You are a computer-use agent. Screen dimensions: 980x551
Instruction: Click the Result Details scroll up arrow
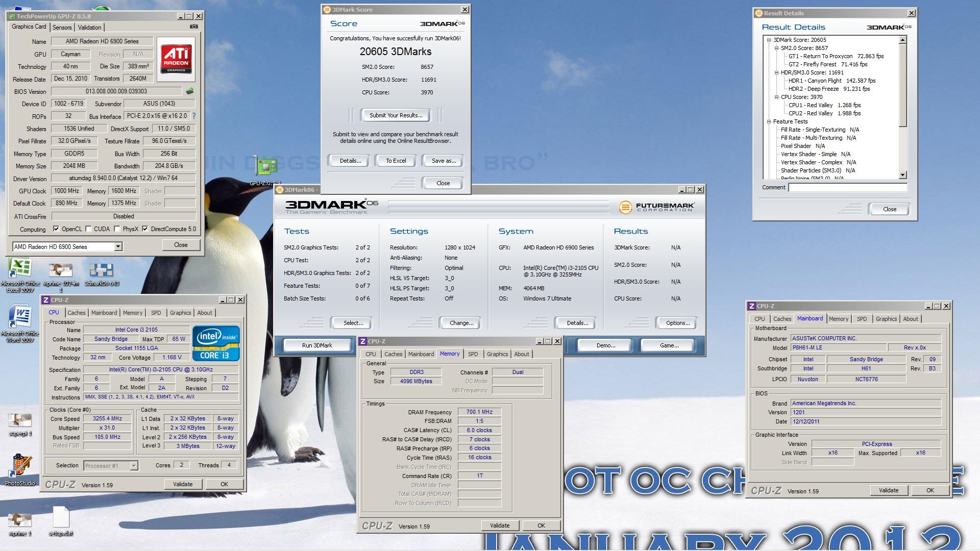point(902,40)
